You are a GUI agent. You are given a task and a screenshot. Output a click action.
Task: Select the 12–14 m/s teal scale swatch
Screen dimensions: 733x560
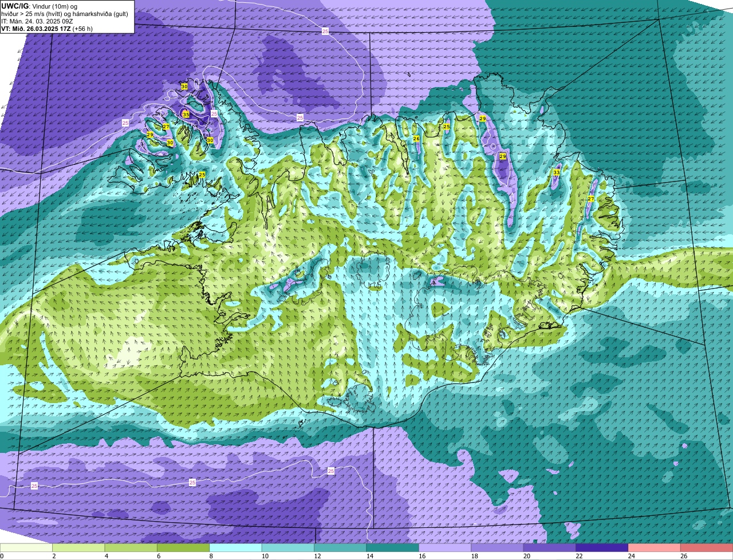[x=340, y=548]
